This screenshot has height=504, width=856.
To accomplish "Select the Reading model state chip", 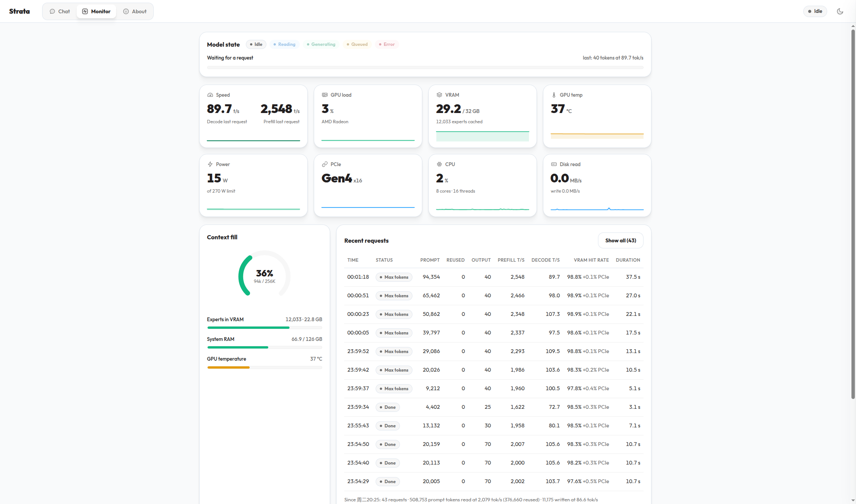I will pyautogui.click(x=285, y=44).
